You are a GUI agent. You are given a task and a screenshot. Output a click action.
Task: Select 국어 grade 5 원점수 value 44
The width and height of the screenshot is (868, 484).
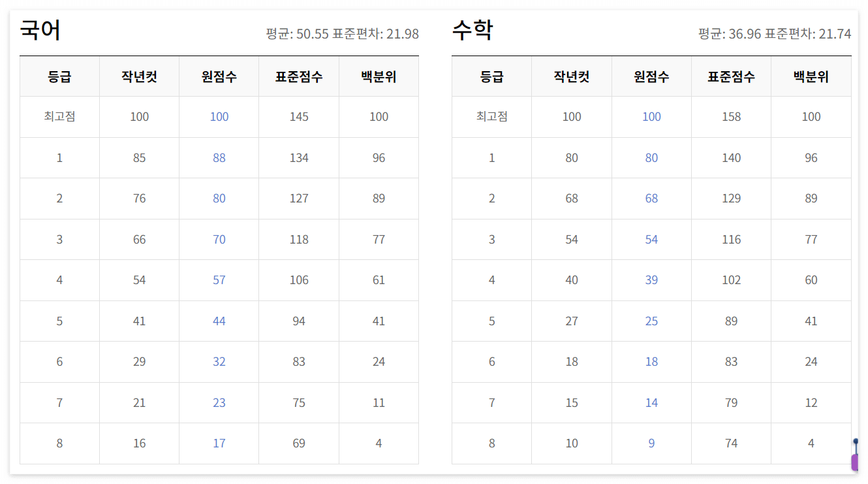click(x=219, y=321)
